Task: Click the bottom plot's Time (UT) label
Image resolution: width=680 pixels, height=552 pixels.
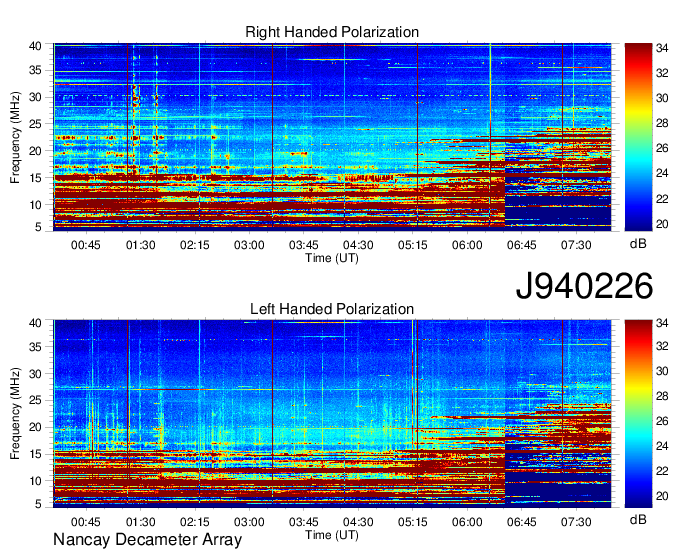Action: coord(332,535)
